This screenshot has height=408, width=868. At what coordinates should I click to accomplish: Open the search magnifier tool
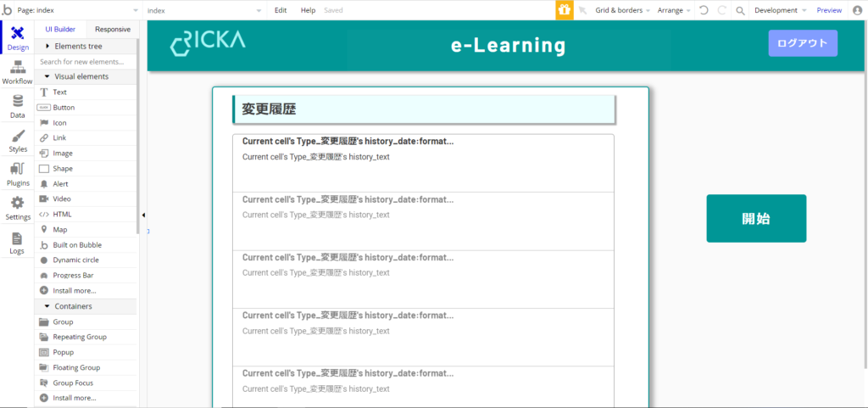(x=740, y=10)
